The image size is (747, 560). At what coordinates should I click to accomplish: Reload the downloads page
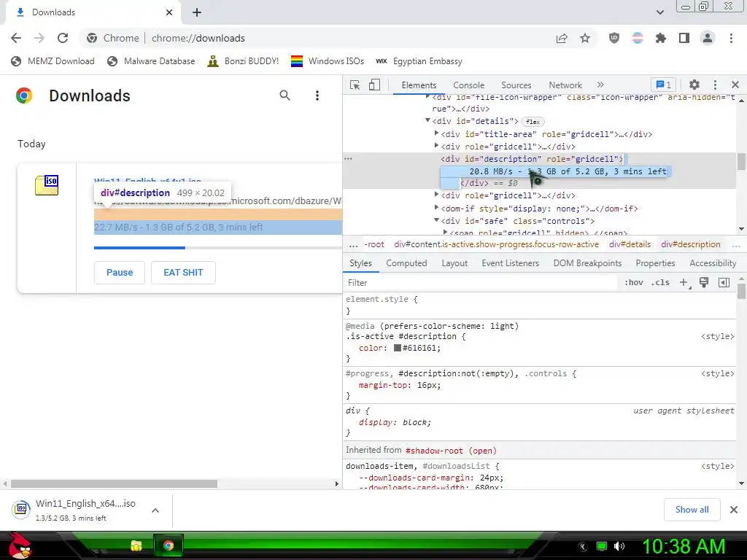63,38
